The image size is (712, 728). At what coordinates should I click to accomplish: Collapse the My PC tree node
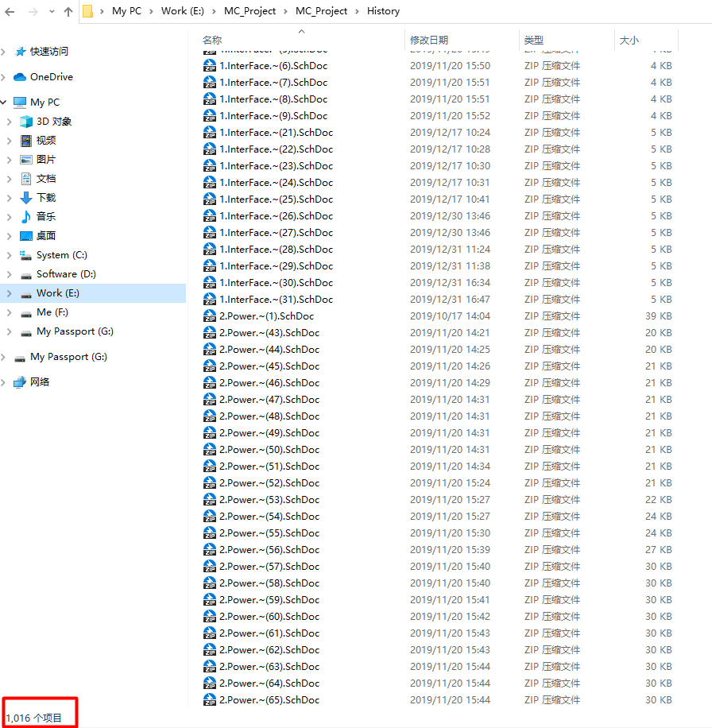point(4,103)
